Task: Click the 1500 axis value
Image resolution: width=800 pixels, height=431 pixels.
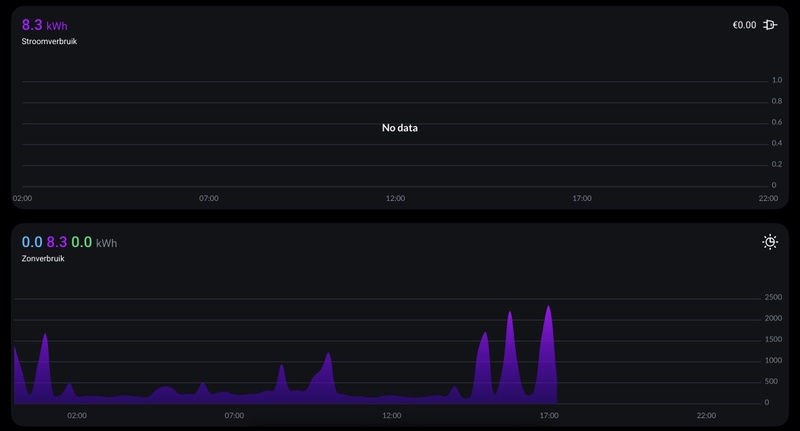Action: [x=773, y=339]
